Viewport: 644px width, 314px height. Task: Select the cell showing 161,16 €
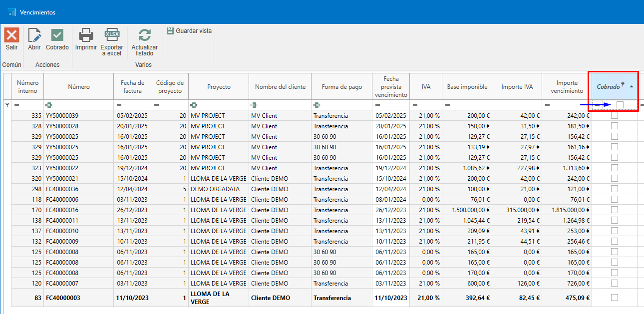567,147
